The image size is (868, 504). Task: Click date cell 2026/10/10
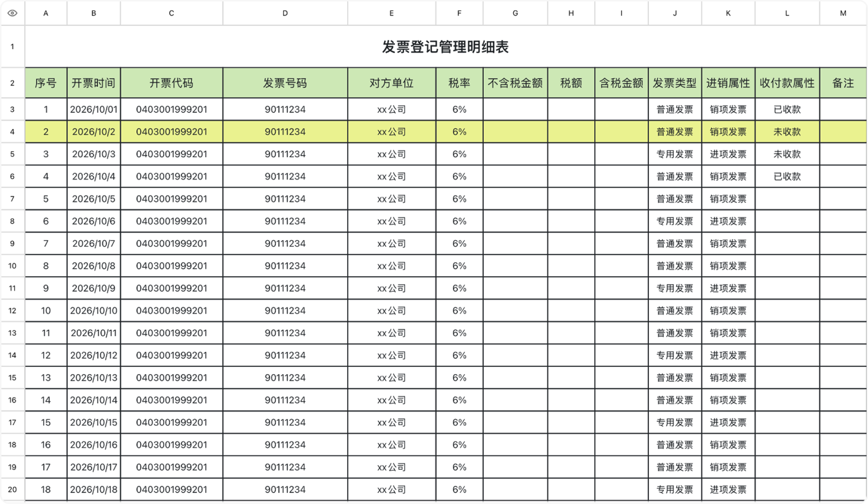point(93,310)
